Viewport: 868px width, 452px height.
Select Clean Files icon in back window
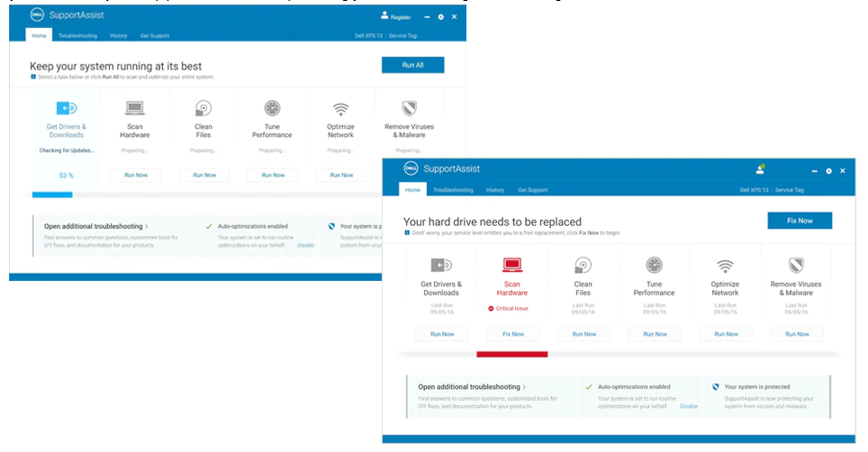point(203,108)
